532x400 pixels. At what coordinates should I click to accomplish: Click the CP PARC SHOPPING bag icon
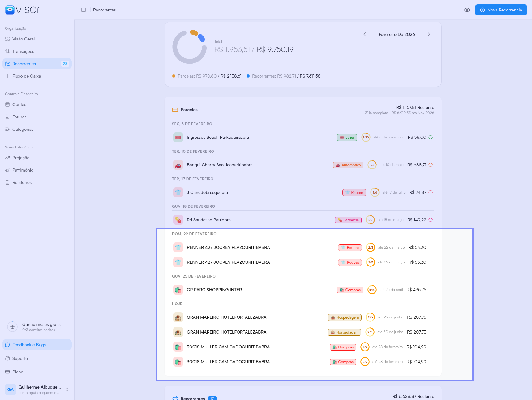click(178, 290)
